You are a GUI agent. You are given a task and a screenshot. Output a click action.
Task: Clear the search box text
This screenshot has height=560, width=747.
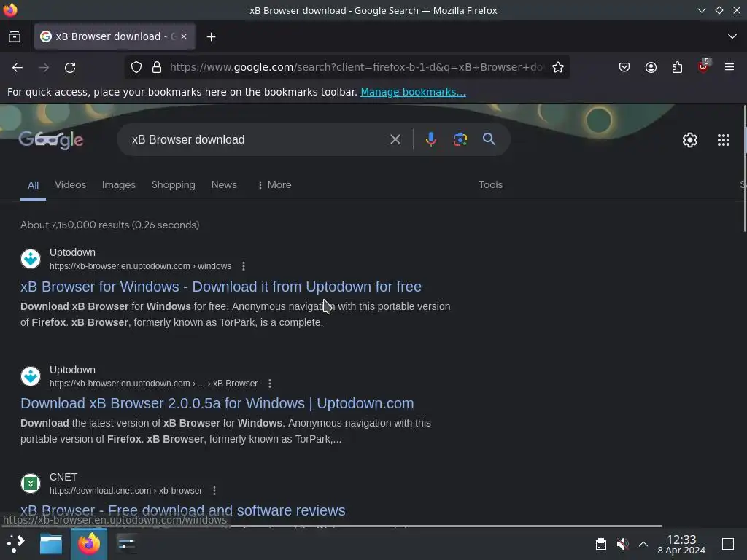(395, 139)
